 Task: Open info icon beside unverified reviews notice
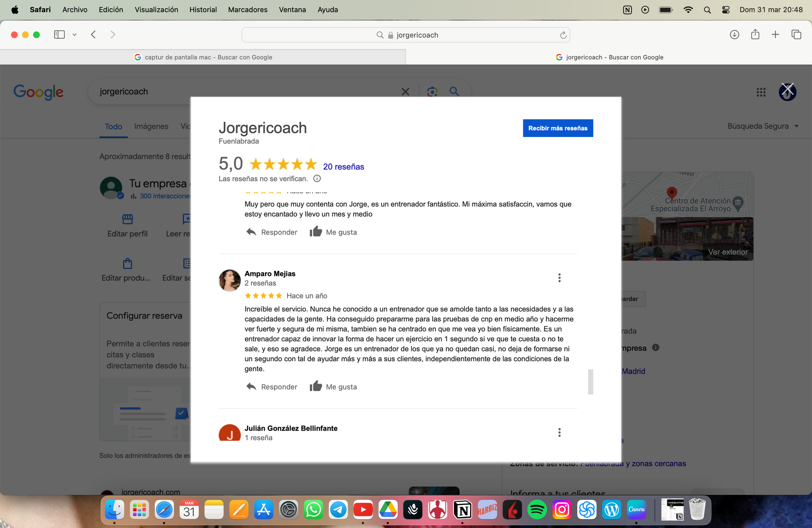[317, 178]
